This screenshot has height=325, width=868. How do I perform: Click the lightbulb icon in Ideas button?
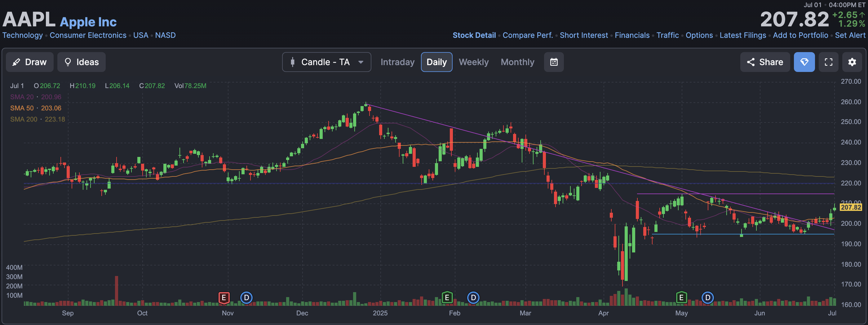click(68, 62)
